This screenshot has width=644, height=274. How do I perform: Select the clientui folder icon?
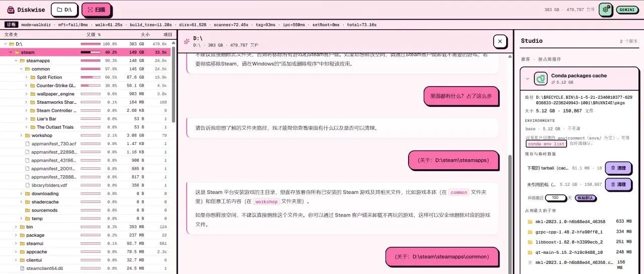pyautogui.click(x=22, y=260)
